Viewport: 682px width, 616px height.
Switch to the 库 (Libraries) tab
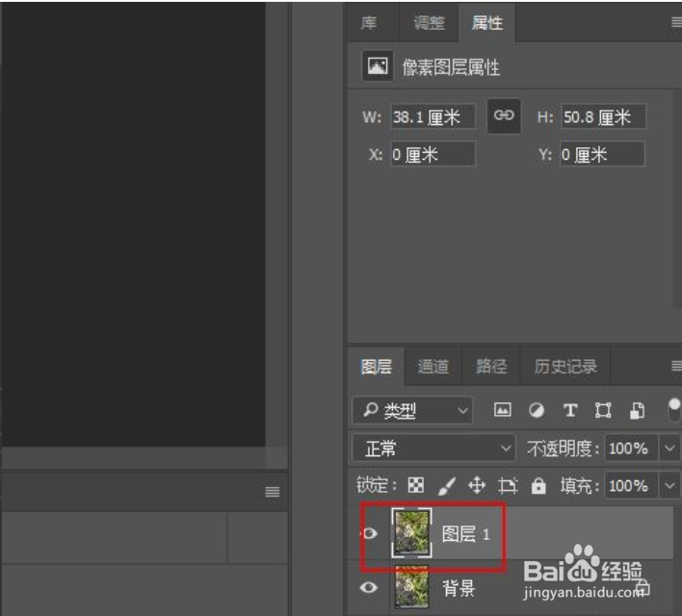click(369, 22)
